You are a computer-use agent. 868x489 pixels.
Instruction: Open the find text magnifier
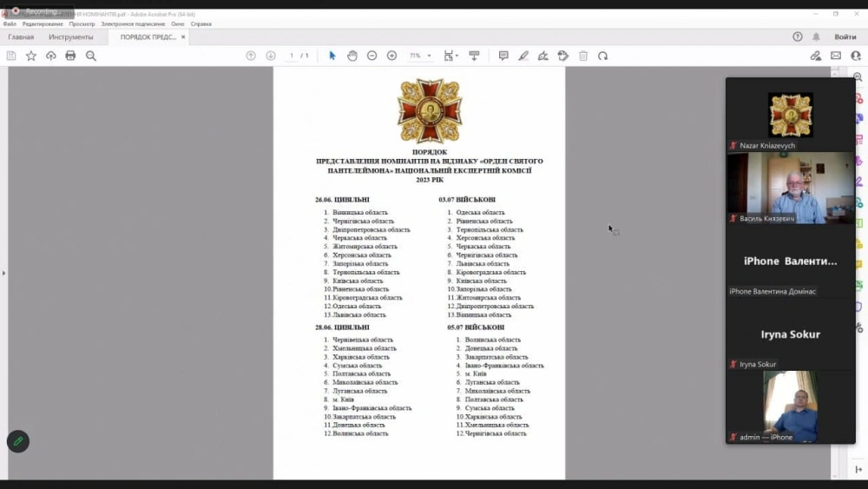coord(91,56)
